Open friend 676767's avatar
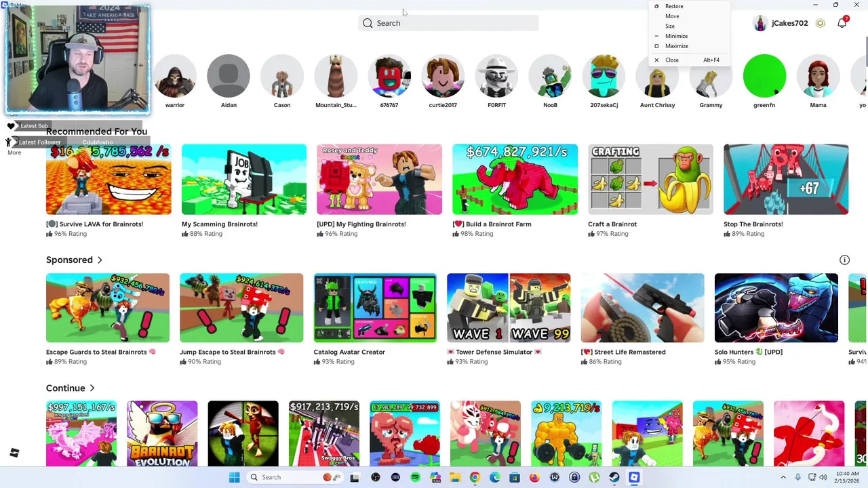This screenshot has height=488, width=868. (389, 76)
